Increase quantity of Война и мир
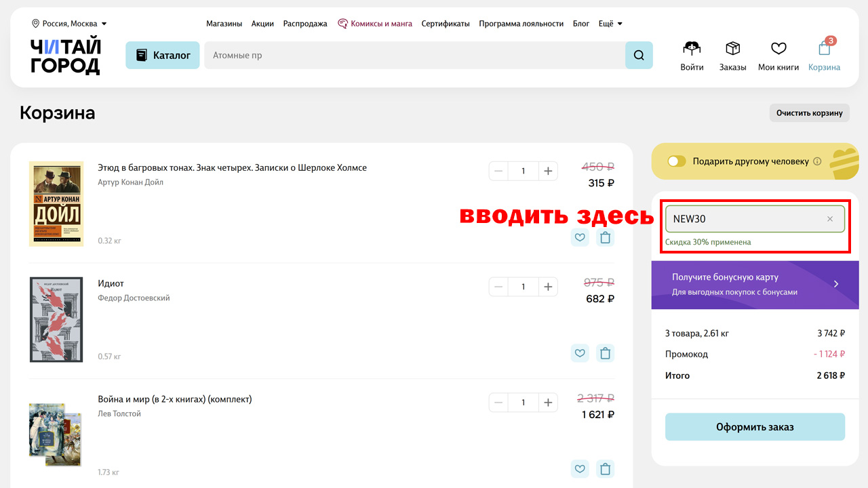 pos(548,403)
